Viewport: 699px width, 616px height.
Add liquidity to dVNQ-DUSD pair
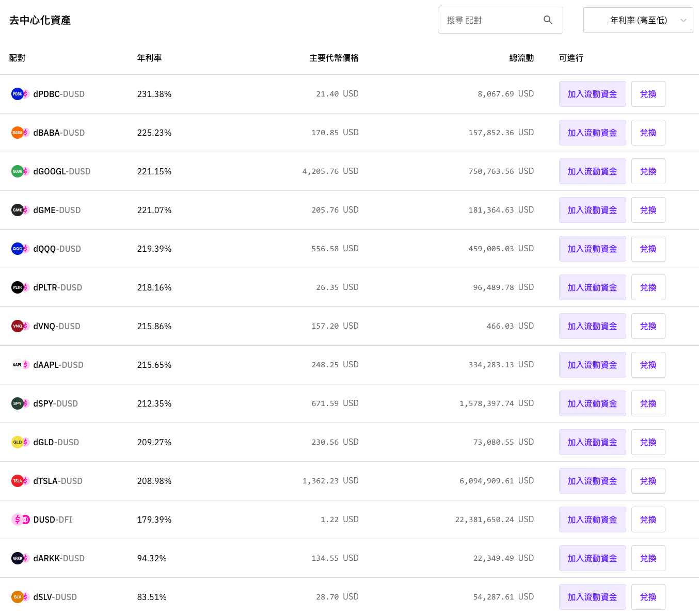click(592, 326)
